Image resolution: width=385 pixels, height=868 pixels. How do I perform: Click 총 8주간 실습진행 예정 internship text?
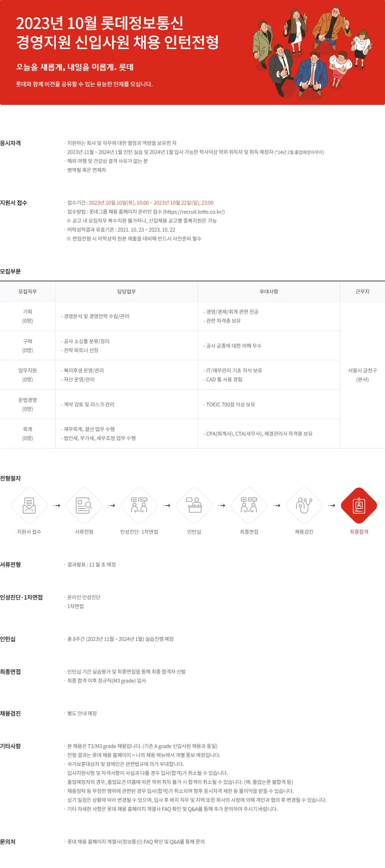tap(120, 639)
